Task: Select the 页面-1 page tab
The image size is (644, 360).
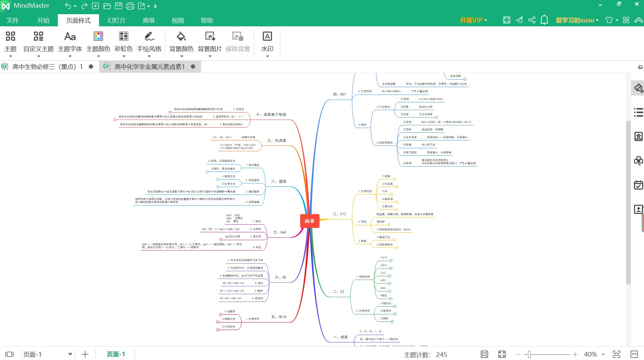Action: [116, 354]
